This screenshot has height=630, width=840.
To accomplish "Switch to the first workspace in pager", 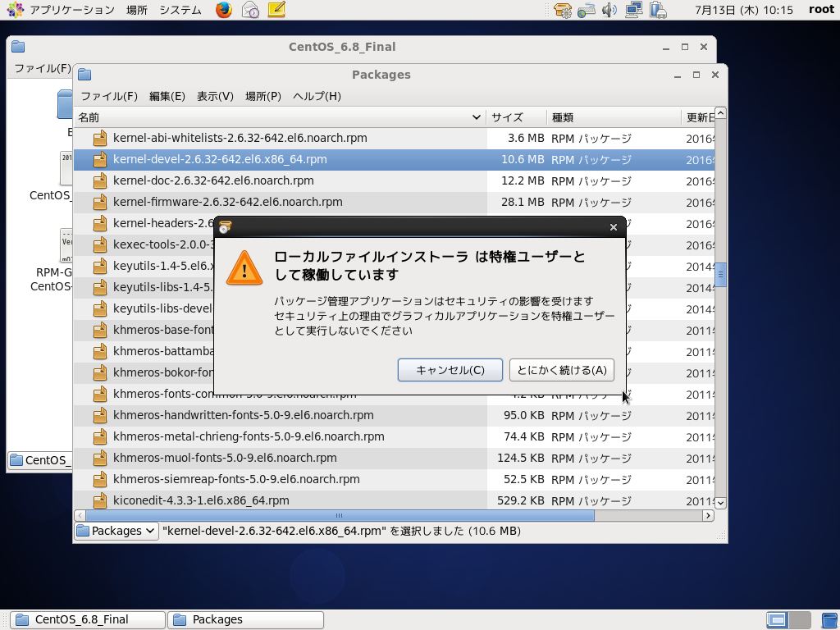I will click(x=777, y=620).
